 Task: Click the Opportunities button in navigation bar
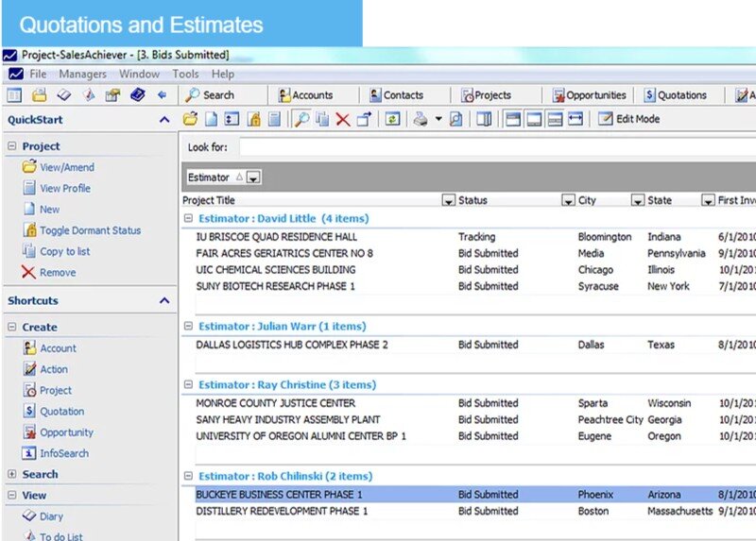pos(589,95)
